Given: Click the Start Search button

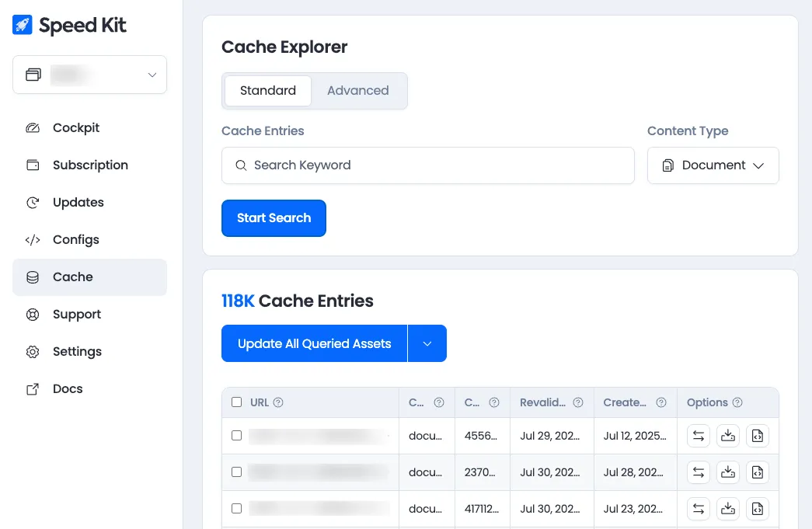Looking at the screenshot, I should (274, 218).
